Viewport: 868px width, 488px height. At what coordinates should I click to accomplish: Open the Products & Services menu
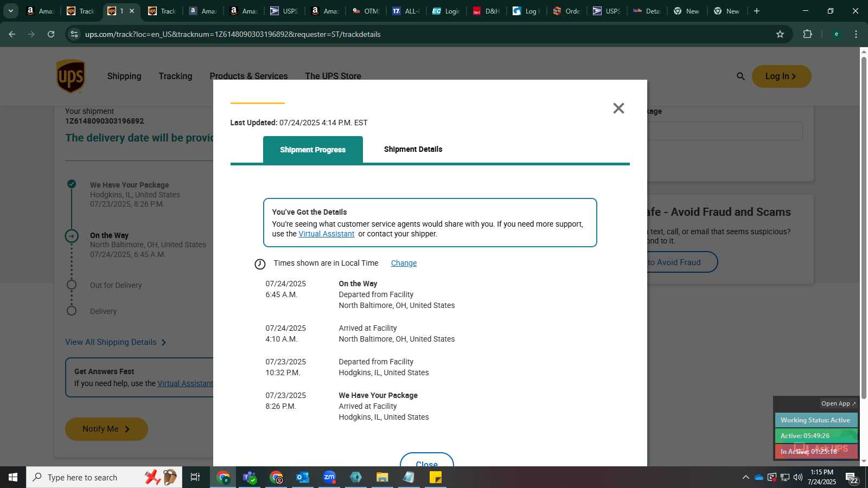tap(248, 76)
